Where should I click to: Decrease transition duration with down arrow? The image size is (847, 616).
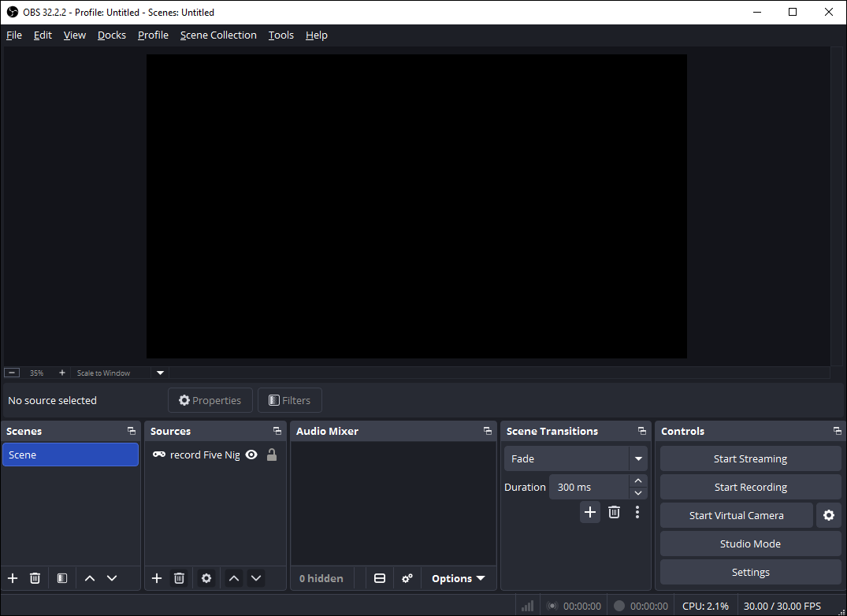click(x=638, y=493)
